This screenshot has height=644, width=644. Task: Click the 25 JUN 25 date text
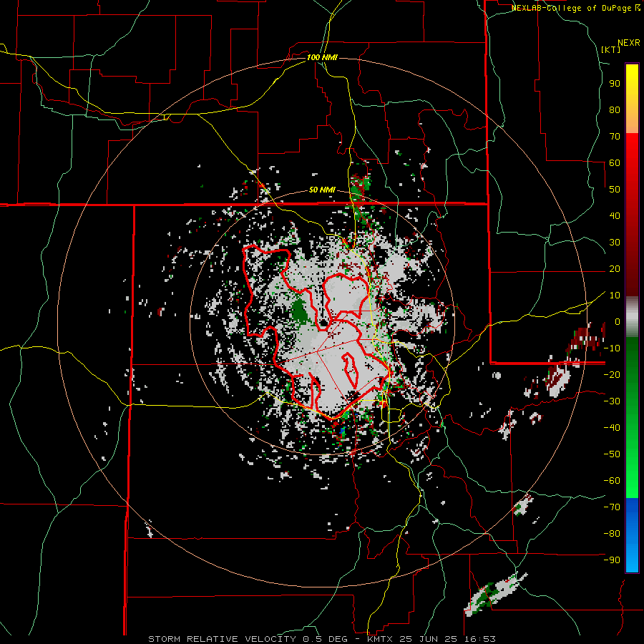[x=429, y=639]
